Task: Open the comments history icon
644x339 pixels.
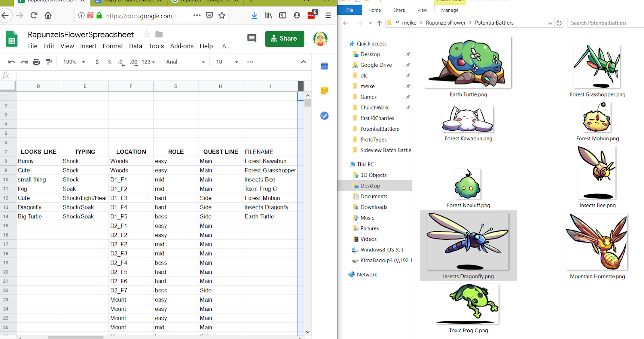Action: click(252, 38)
